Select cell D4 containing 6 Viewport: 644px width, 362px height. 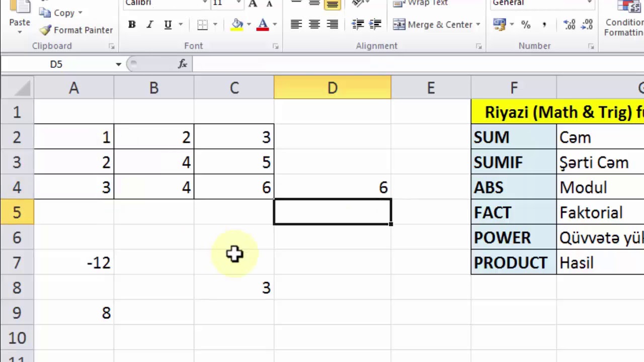(x=333, y=187)
